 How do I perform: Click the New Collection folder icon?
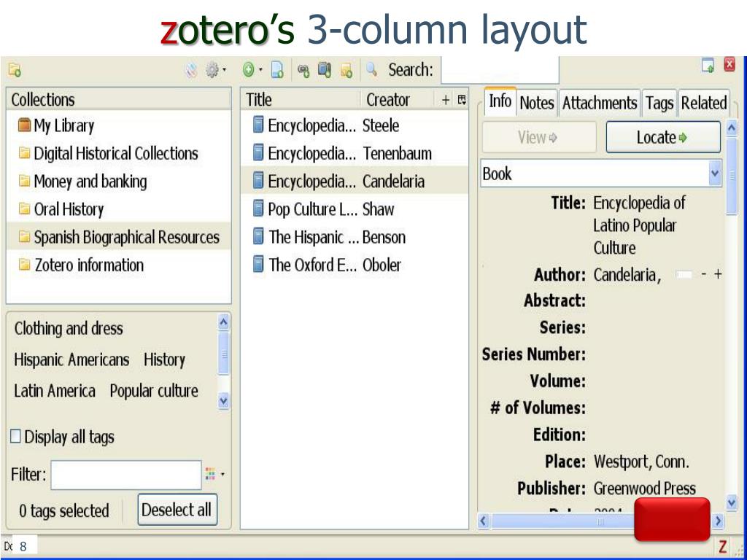(x=15, y=71)
